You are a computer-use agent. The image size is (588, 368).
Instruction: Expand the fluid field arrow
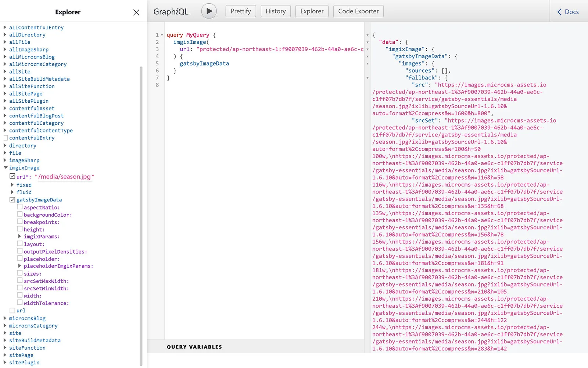(x=12, y=192)
